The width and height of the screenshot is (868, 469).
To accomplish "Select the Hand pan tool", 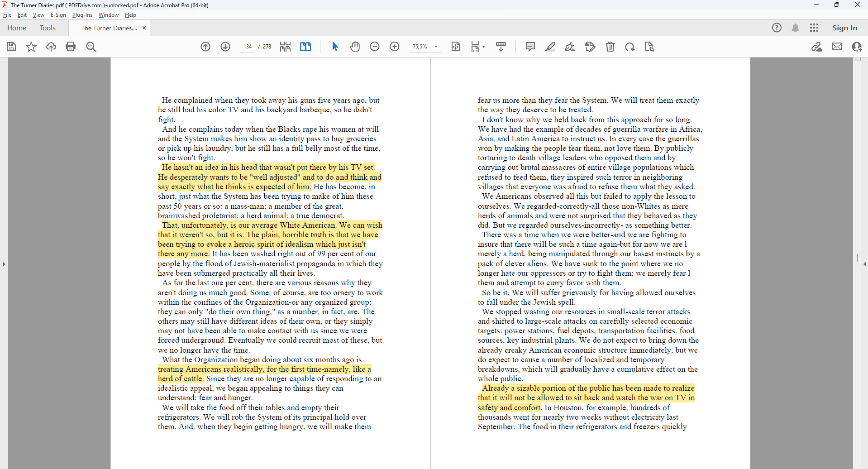I will click(355, 47).
